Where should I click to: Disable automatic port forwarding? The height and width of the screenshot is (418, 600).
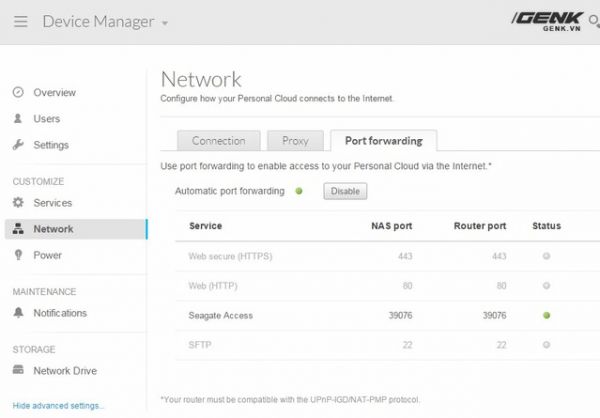345,191
